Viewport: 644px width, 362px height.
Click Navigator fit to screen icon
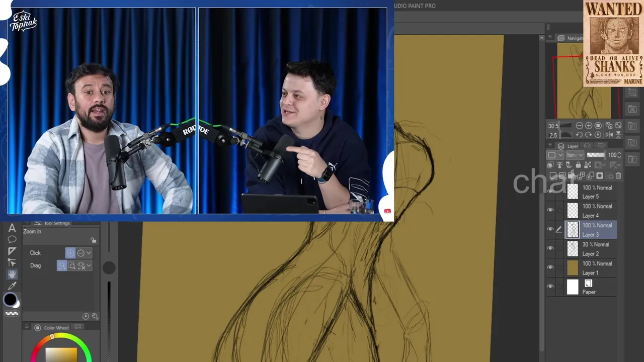(x=618, y=126)
